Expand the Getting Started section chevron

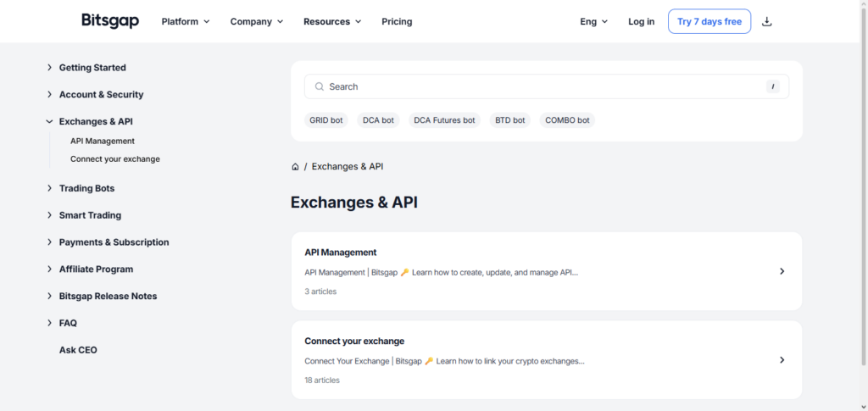[x=49, y=68]
